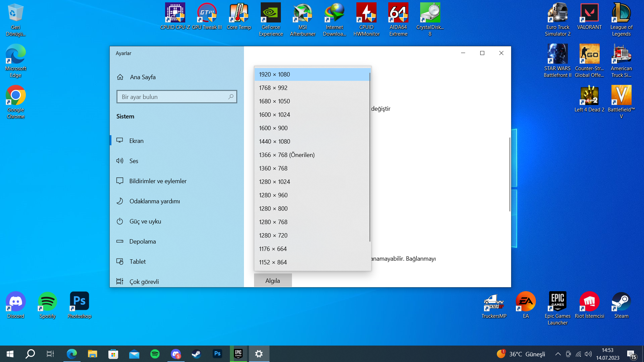
Task: Click the Epic Games taskbar icon
Action: [238, 354]
